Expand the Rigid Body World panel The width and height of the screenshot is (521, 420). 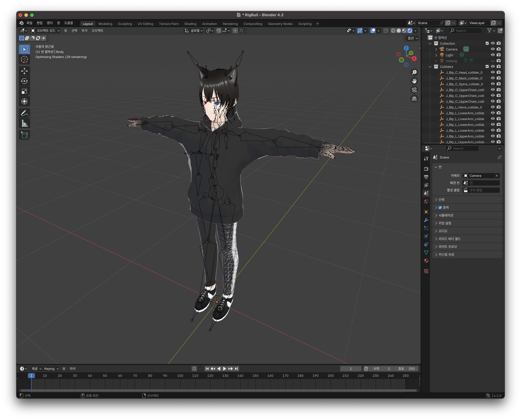point(449,239)
